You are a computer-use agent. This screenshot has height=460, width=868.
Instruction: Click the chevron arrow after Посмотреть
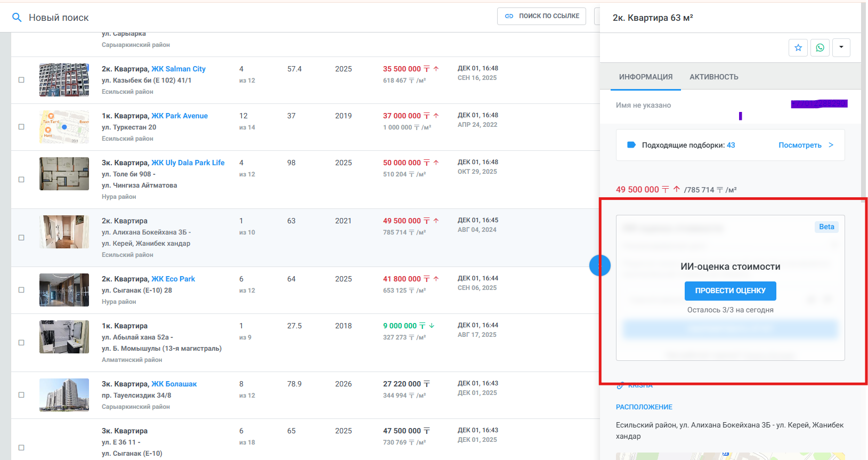click(831, 145)
